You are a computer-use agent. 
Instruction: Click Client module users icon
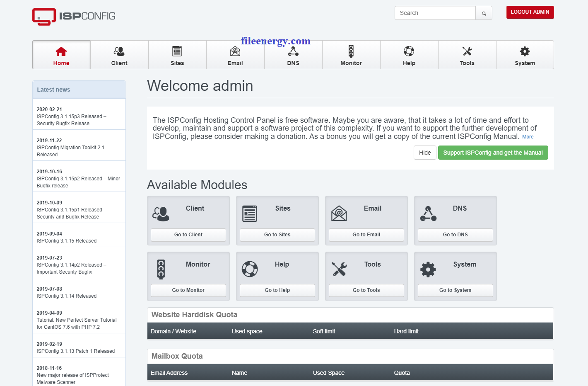pyautogui.click(x=161, y=214)
